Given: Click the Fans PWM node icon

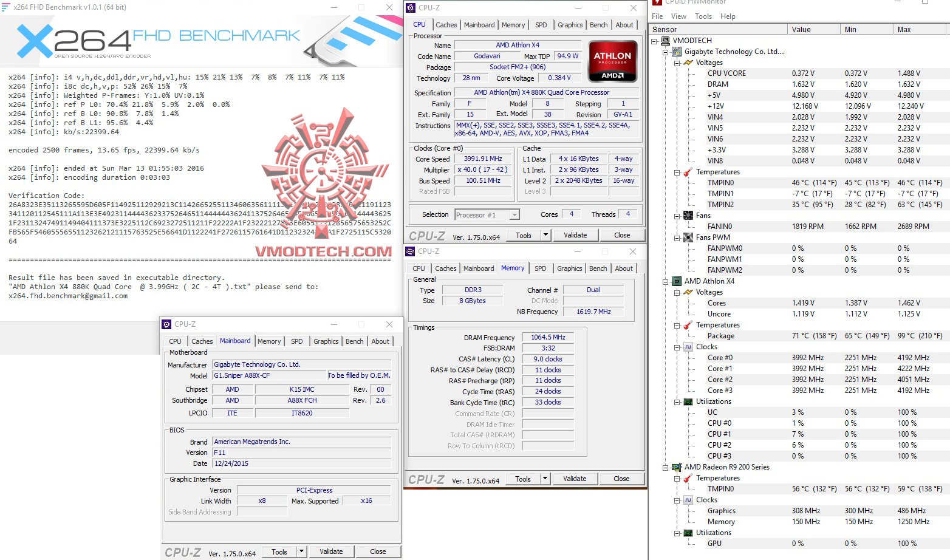Looking at the screenshot, I should coord(688,237).
